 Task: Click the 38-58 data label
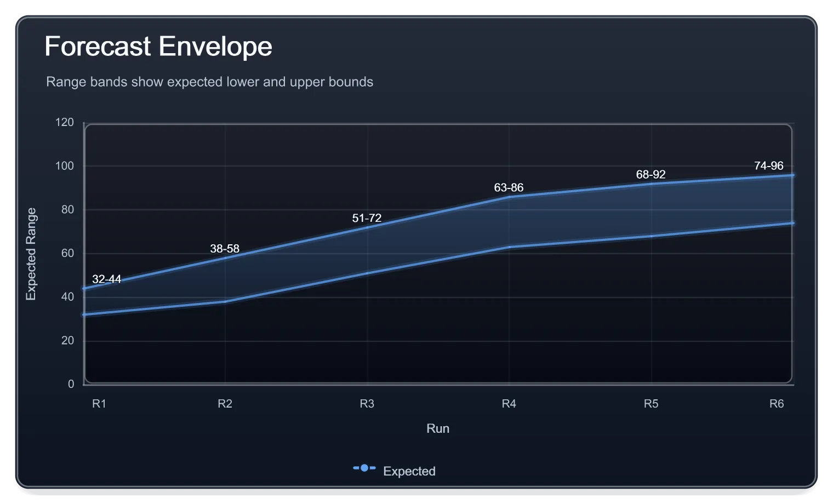point(225,249)
